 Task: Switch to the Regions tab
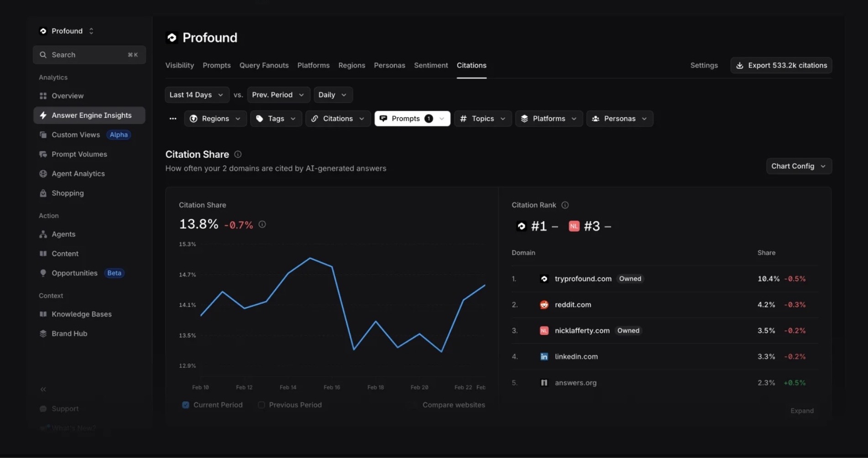[352, 65]
